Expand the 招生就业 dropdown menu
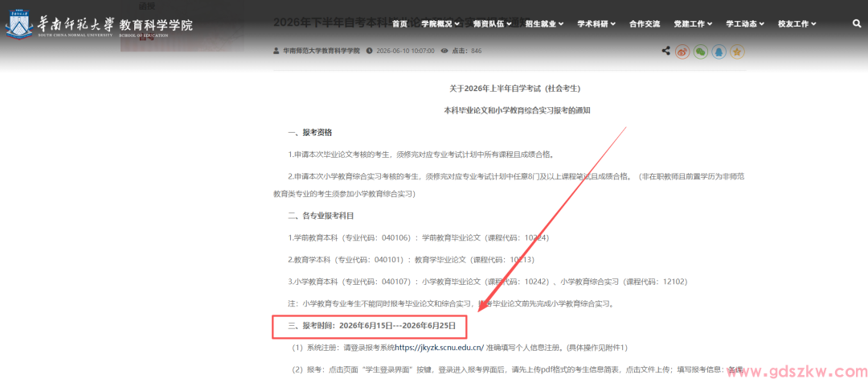The image size is (868, 379). click(544, 24)
